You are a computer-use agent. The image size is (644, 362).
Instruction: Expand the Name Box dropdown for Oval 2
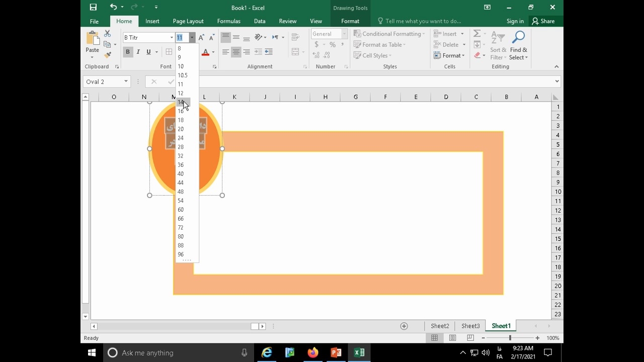(x=126, y=81)
